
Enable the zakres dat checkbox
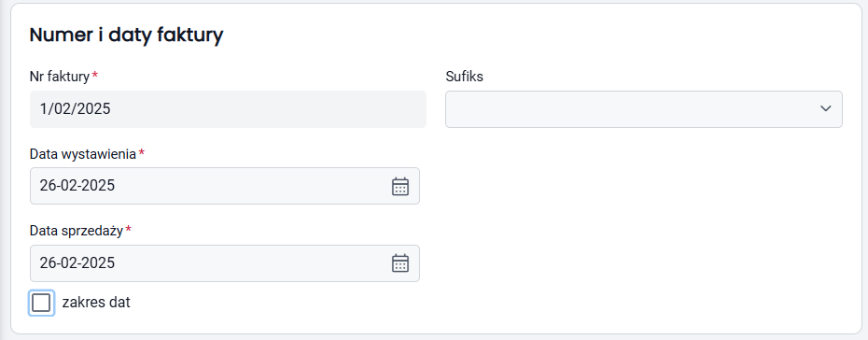pyautogui.click(x=41, y=303)
